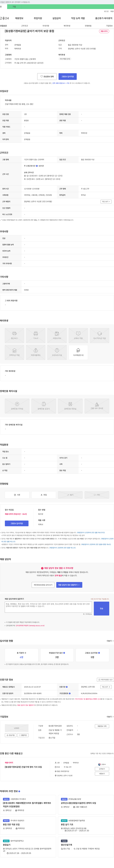Open the 실업급여 main menu
The image size is (114, 868).
pyautogui.click(x=57, y=18)
